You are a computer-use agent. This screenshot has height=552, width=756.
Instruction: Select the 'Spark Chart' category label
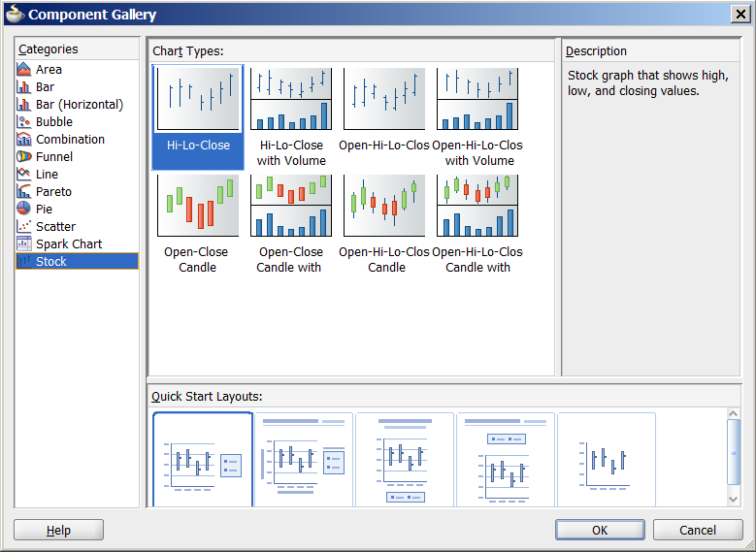pos(69,244)
